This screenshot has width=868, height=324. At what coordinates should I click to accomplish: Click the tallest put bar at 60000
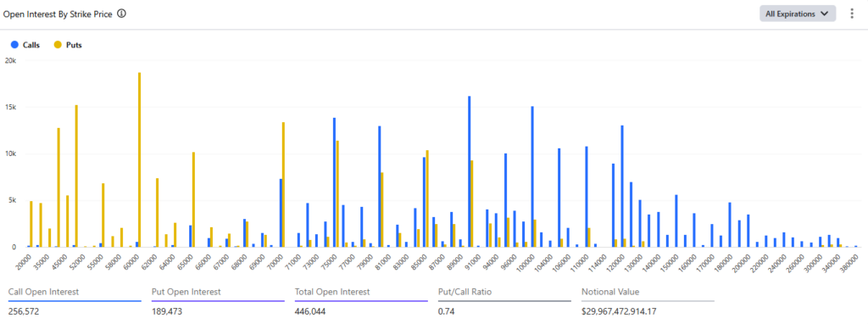click(x=140, y=159)
